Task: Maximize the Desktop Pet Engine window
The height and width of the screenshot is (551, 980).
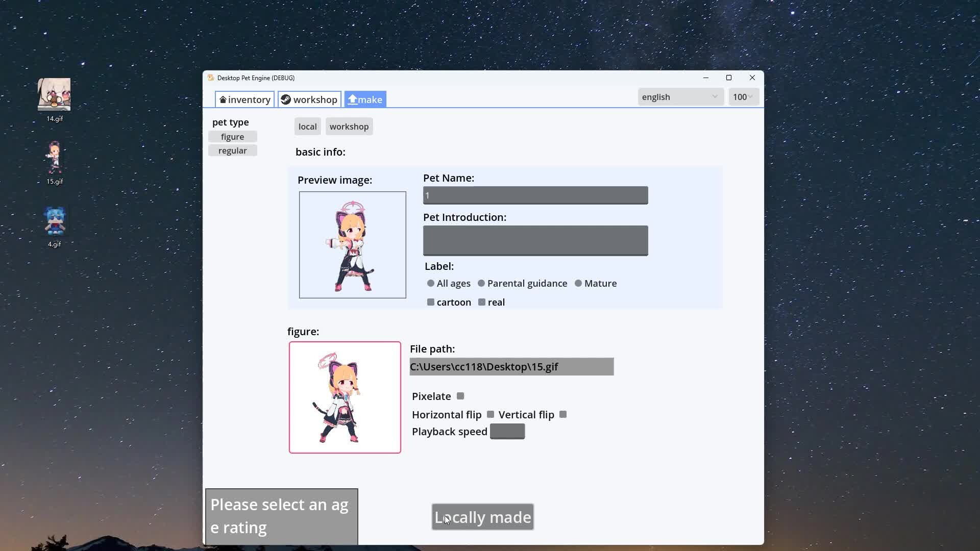Action: click(x=729, y=78)
